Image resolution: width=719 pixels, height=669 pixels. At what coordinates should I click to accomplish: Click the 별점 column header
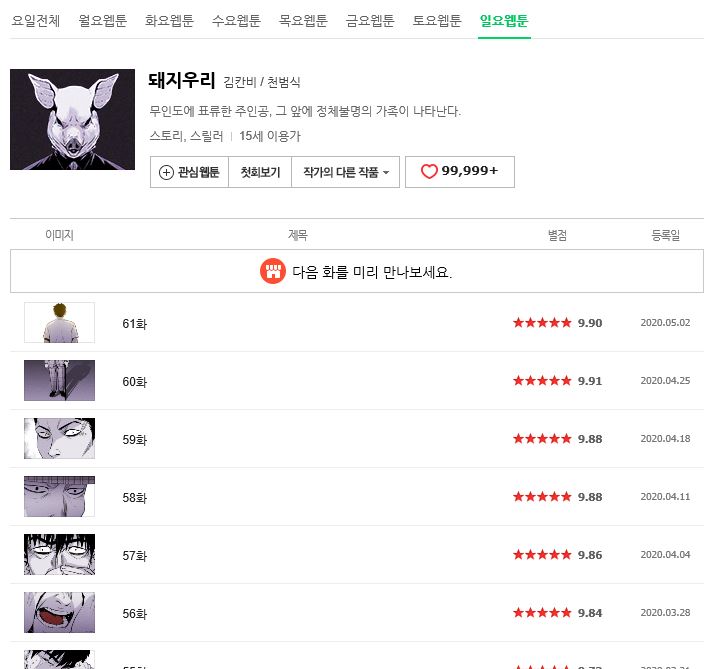click(557, 235)
